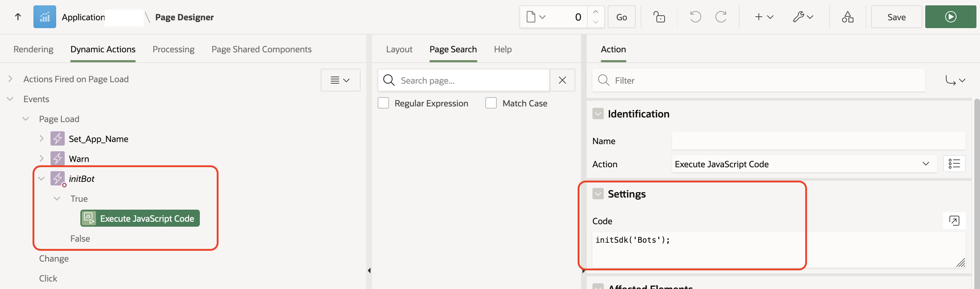Switch to the Rendering tab
Screen dimensions: 980x289
pos(33,49)
